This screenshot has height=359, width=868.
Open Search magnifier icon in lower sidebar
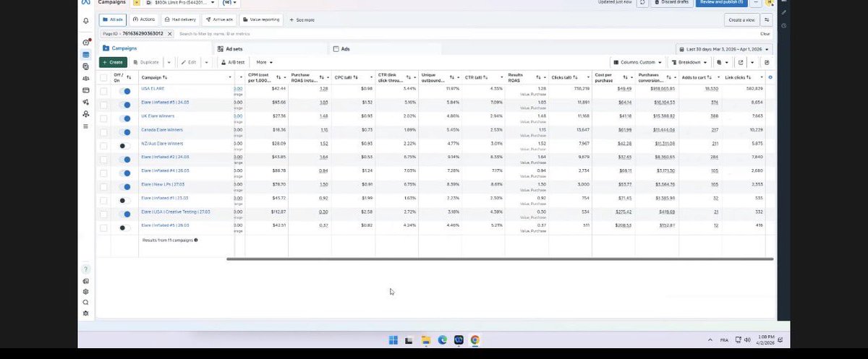coord(86,303)
